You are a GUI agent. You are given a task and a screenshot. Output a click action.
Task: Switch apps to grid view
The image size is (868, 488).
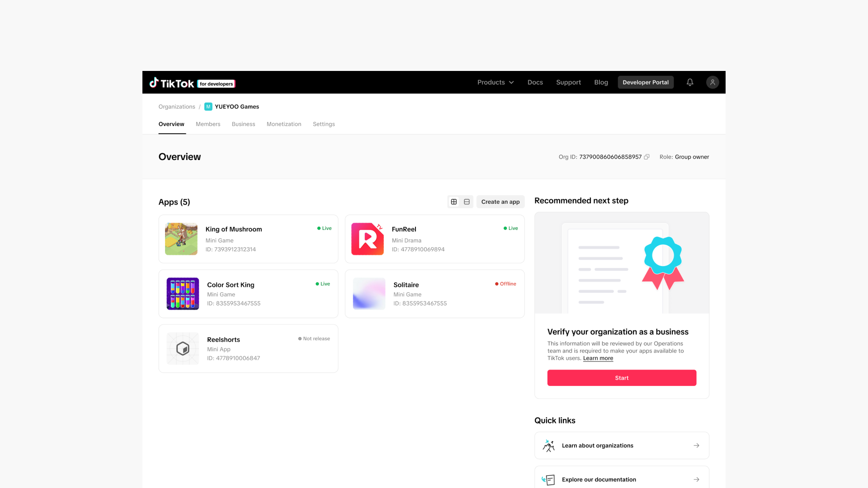tap(454, 202)
